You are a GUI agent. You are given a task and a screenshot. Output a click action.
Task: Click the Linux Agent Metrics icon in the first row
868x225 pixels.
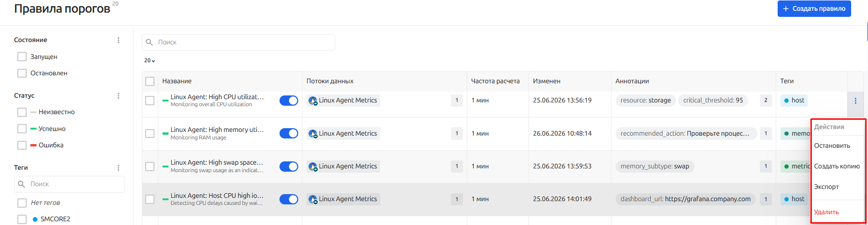tap(313, 101)
